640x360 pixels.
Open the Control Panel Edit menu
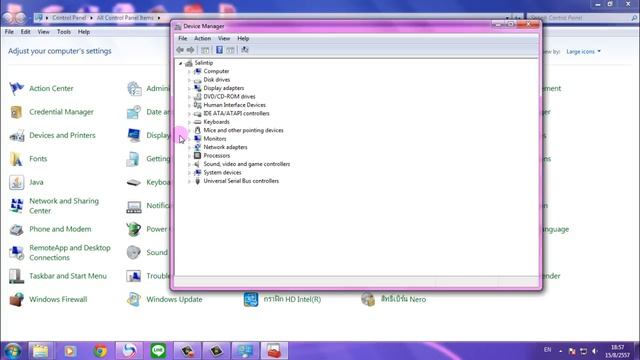point(25,32)
